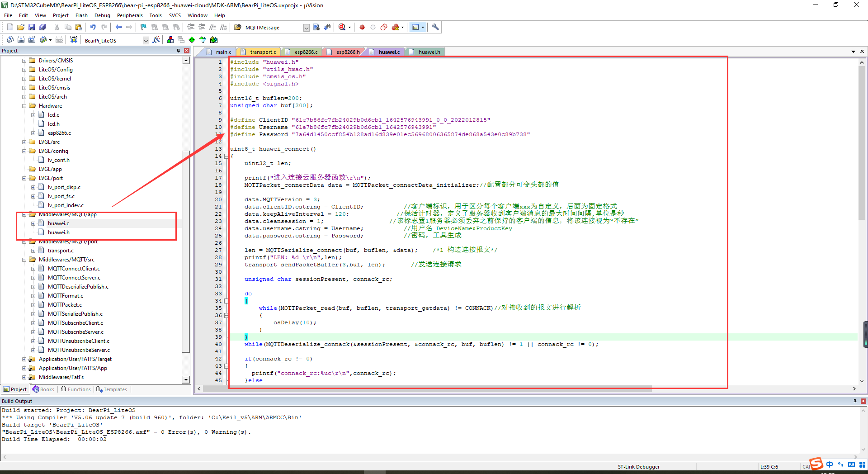Toggle auto-hide pin of the Project panel
The image size is (868, 474).
point(178,51)
